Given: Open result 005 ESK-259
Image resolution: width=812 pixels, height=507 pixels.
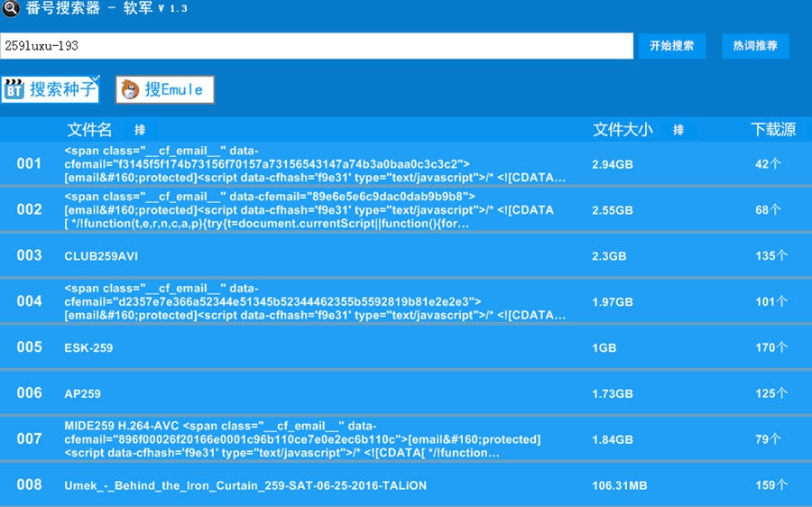Looking at the screenshot, I should pos(88,348).
